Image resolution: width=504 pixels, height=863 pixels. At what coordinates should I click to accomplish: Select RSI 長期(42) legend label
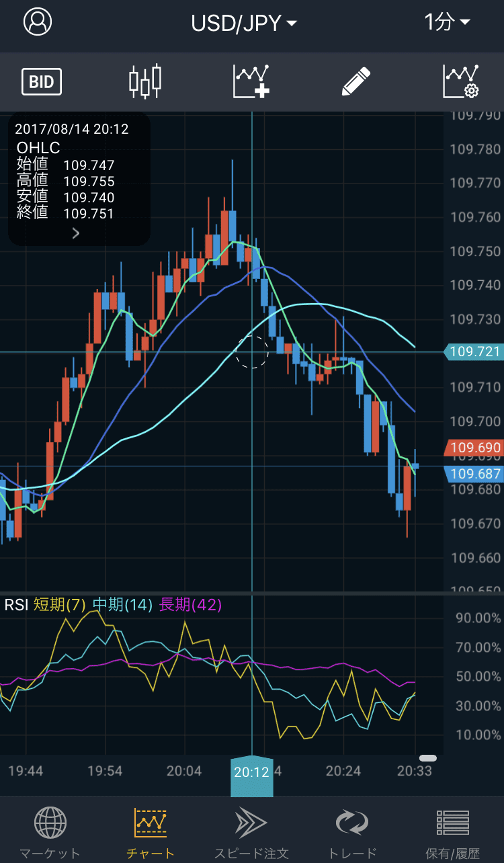point(190,605)
